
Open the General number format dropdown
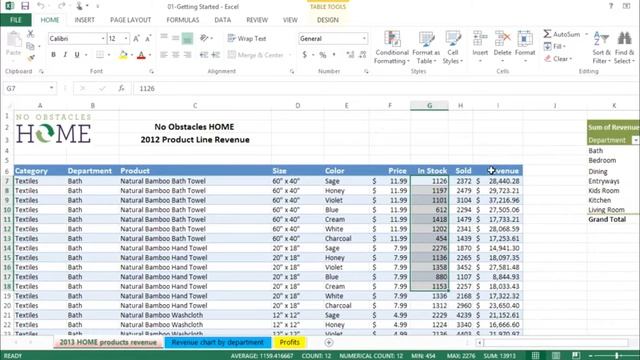364,39
